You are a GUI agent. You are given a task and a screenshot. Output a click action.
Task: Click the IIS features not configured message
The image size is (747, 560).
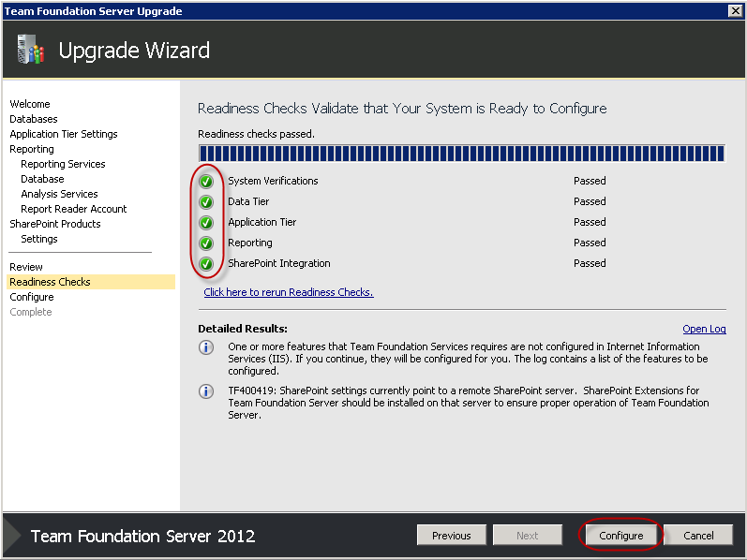(x=468, y=359)
